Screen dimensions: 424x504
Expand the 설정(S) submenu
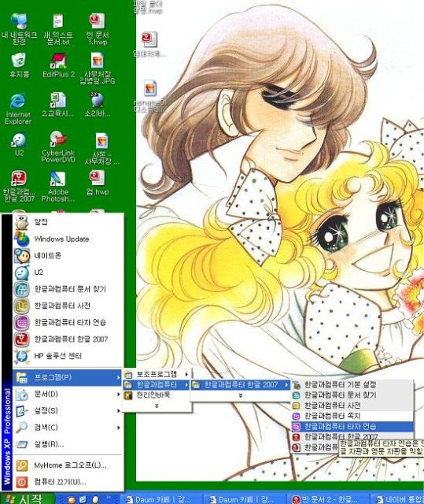(x=68, y=411)
